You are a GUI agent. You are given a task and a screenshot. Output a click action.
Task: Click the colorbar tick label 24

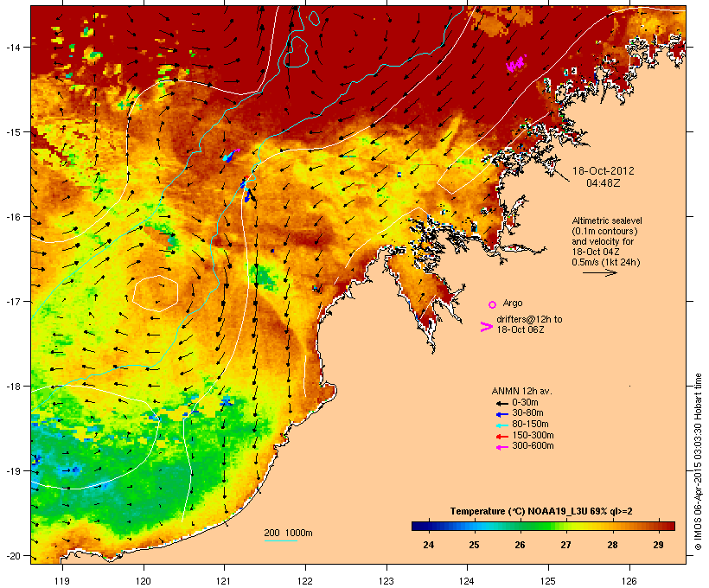click(x=428, y=545)
